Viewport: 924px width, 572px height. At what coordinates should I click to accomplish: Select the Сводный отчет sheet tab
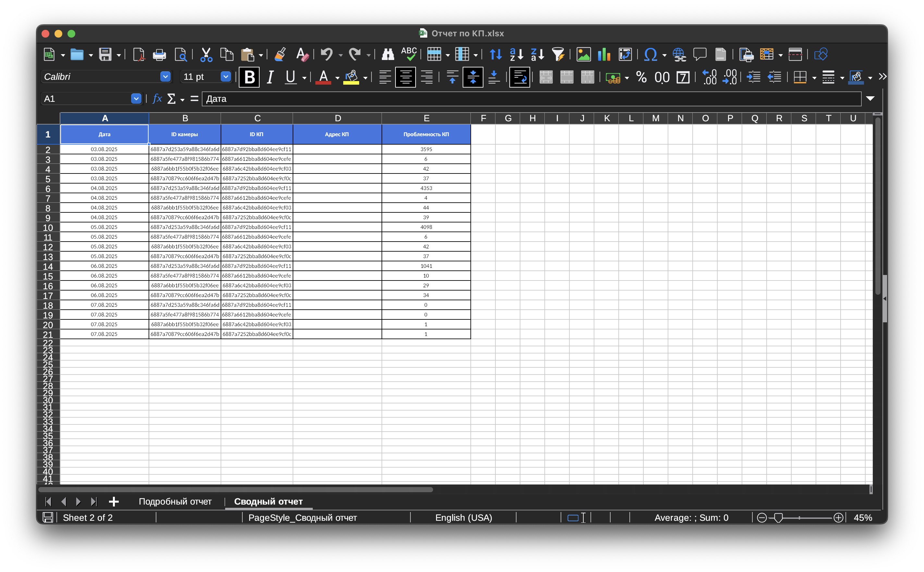click(x=268, y=501)
